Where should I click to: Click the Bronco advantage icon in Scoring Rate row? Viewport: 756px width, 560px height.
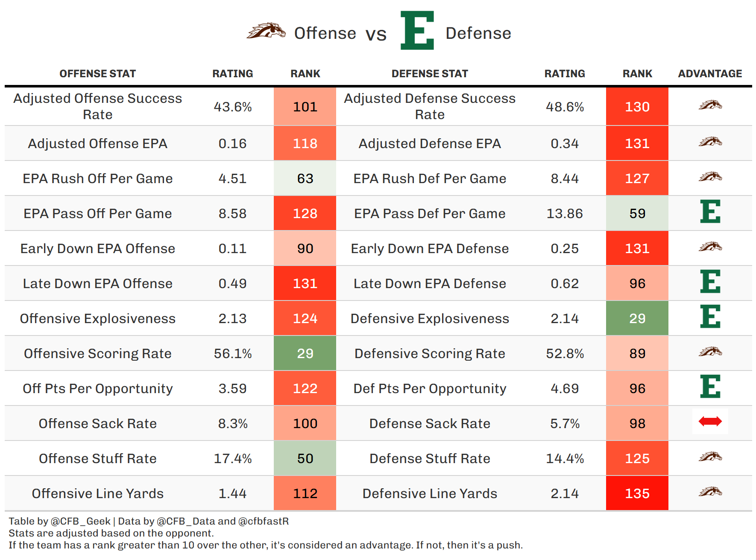tap(710, 352)
